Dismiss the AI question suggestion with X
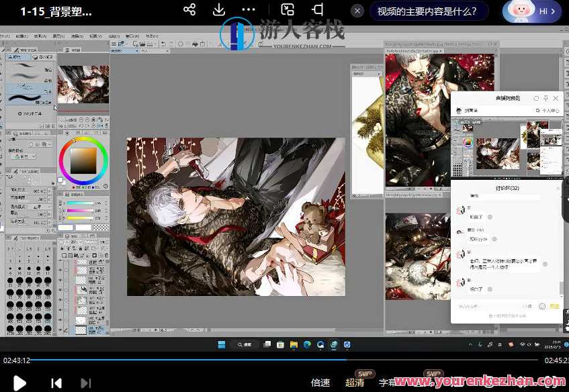The height and width of the screenshot is (392, 569). pyautogui.click(x=357, y=11)
